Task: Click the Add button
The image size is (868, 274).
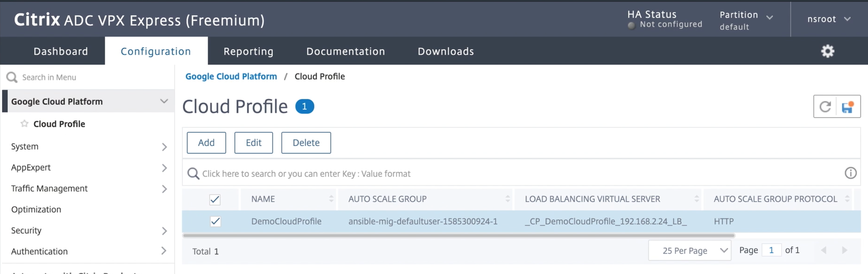Action: [x=206, y=143]
